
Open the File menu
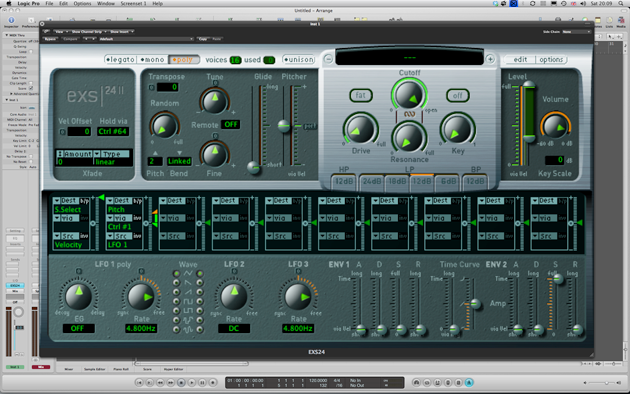(49, 3)
